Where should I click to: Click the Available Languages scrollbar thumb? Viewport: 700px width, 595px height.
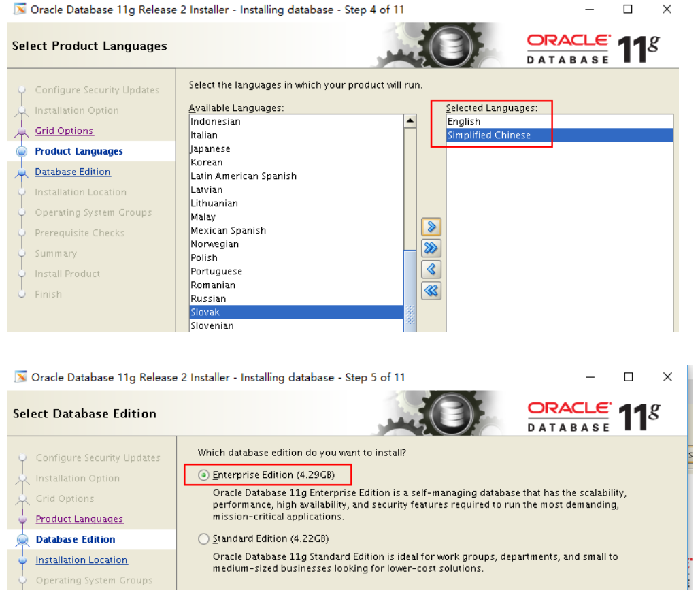[x=410, y=291]
